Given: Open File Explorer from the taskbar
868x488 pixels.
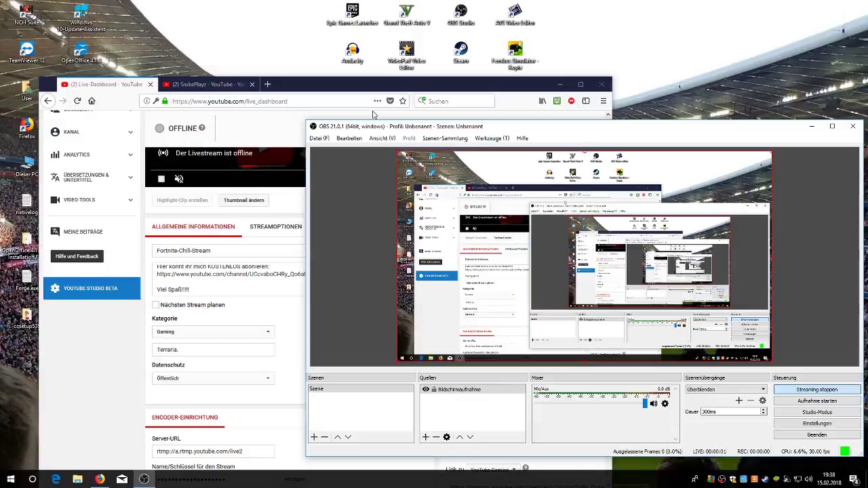Looking at the screenshot, I should coord(77,479).
